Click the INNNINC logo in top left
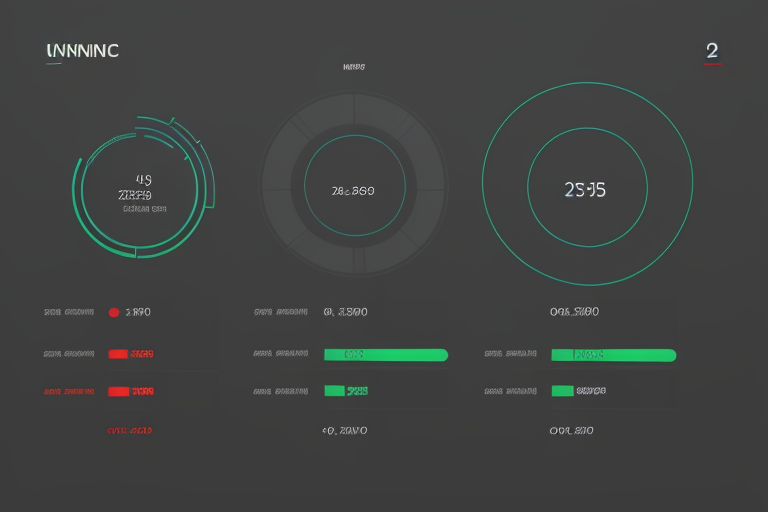This screenshot has width=768, height=512. tap(82, 50)
